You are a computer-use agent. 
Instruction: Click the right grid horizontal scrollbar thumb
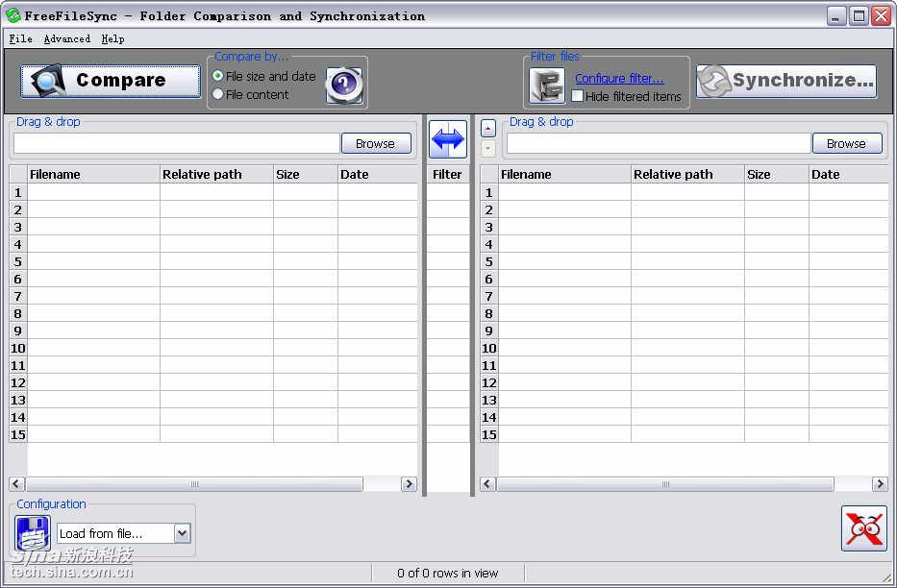pyautogui.click(x=664, y=484)
